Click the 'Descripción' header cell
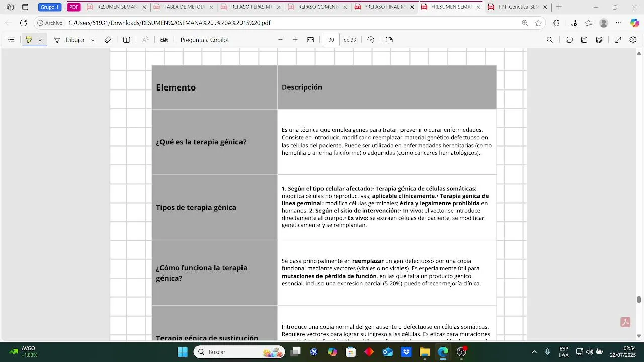This screenshot has width=644, height=362. [x=387, y=87]
